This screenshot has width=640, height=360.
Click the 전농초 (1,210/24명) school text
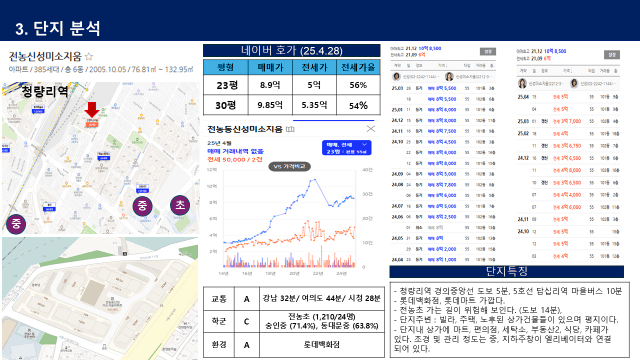point(322,316)
